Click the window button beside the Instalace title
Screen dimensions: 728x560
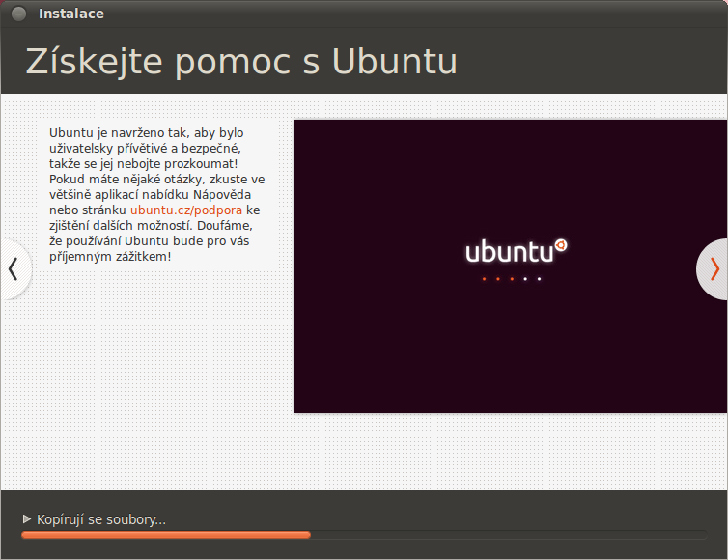[x=18, y=14]
